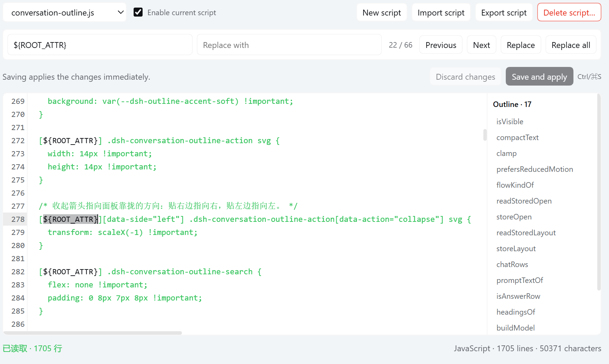Jump to chatRows in the outline
The width and height of the screenshot is (609, 364).
[x=512, y=264]
